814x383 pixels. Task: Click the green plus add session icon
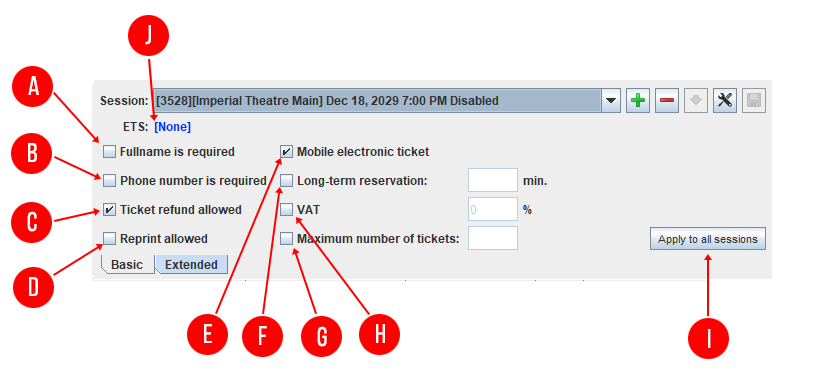pyautogui.click(x=638, y=101)
